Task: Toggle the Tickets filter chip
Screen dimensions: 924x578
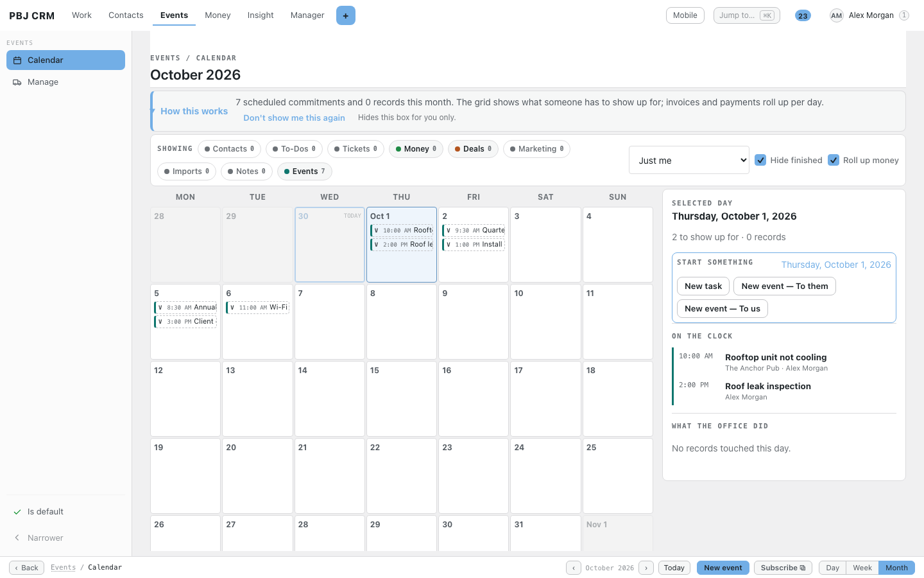Action: [356, 149]
